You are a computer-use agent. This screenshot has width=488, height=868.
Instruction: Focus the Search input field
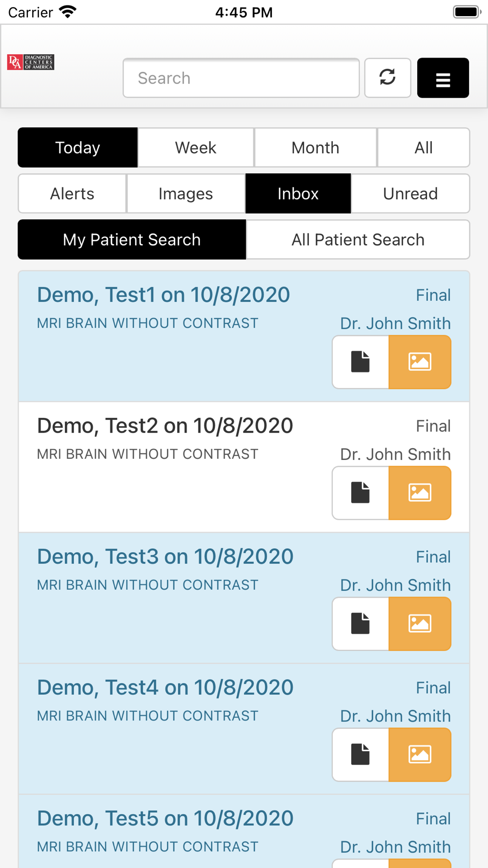[241, 78]
